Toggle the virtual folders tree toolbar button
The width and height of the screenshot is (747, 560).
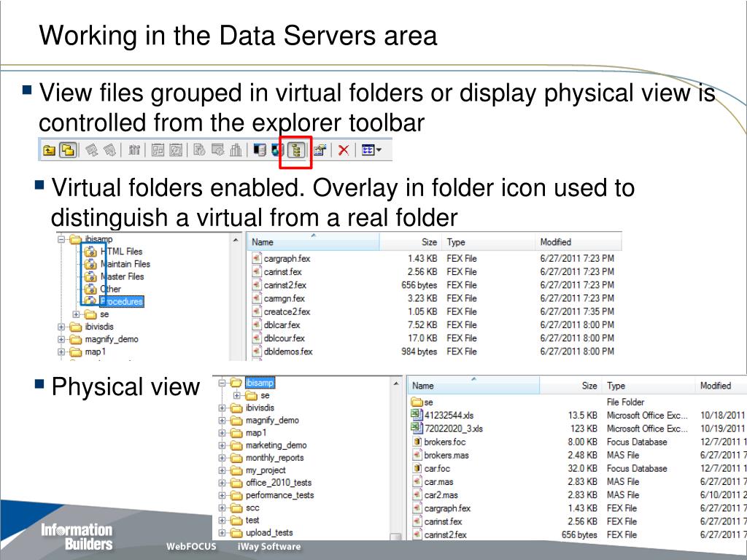(296, 151)
